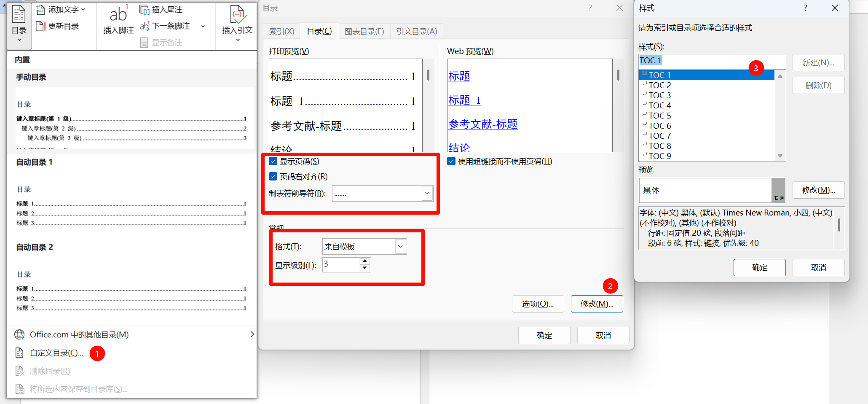Screen dimensions: 868x404
Task: Click the 更新目录 update icon
Action: (41, 26)
